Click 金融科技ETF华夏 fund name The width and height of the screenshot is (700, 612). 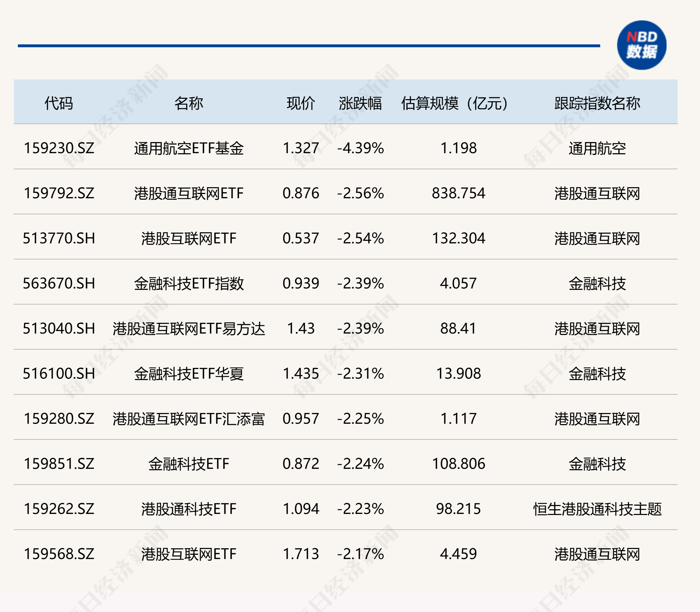coord(189,374)
